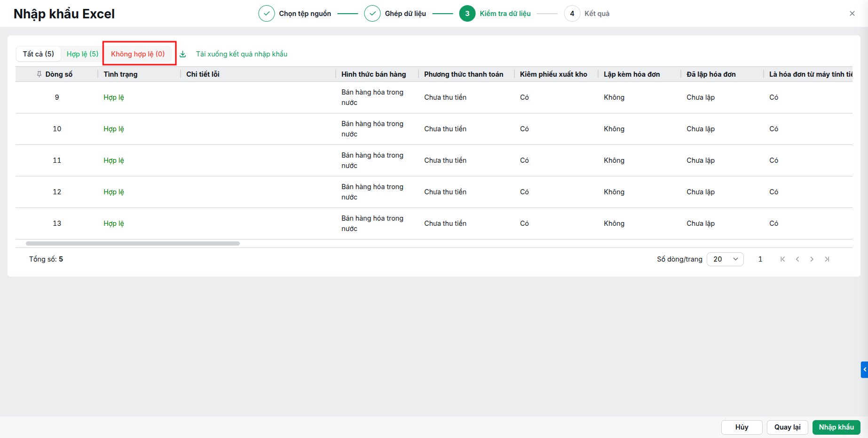868x438 pixels.
Task: Close the Nhập khẩu Excel dialog
Action: 852,14
